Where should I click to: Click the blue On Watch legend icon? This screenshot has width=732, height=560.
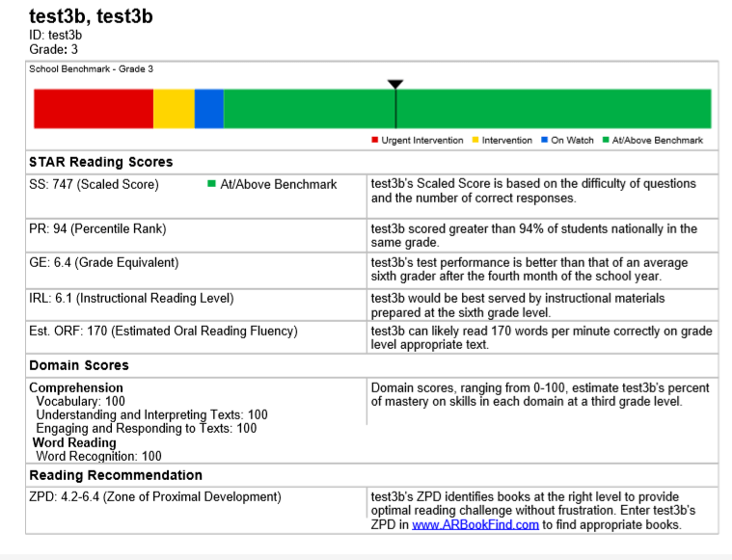point(544,140)
